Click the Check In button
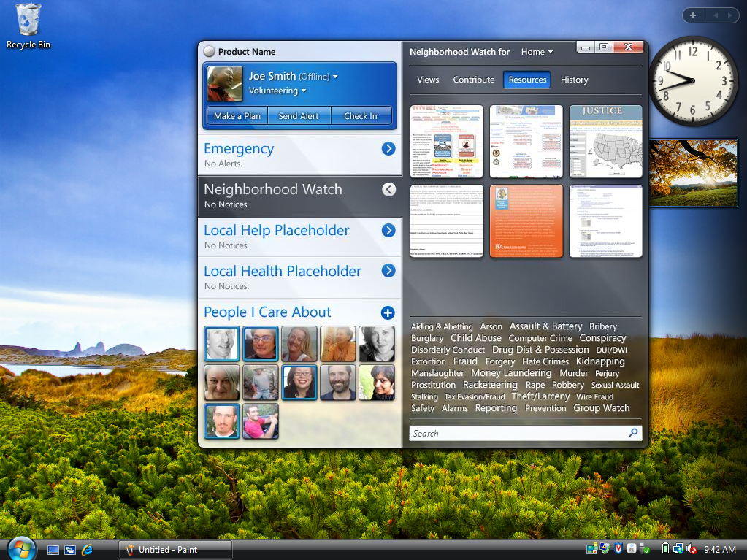 click(x=361, y=115)
